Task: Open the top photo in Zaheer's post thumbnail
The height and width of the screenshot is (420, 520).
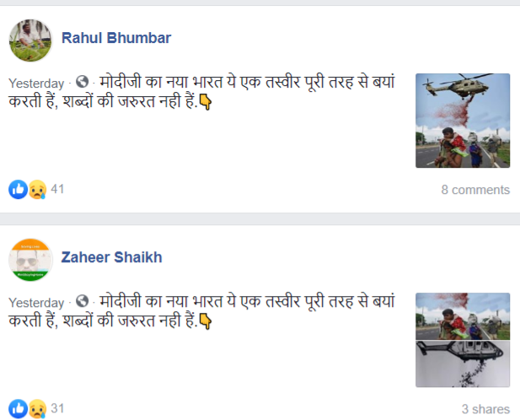Action: 463,316
